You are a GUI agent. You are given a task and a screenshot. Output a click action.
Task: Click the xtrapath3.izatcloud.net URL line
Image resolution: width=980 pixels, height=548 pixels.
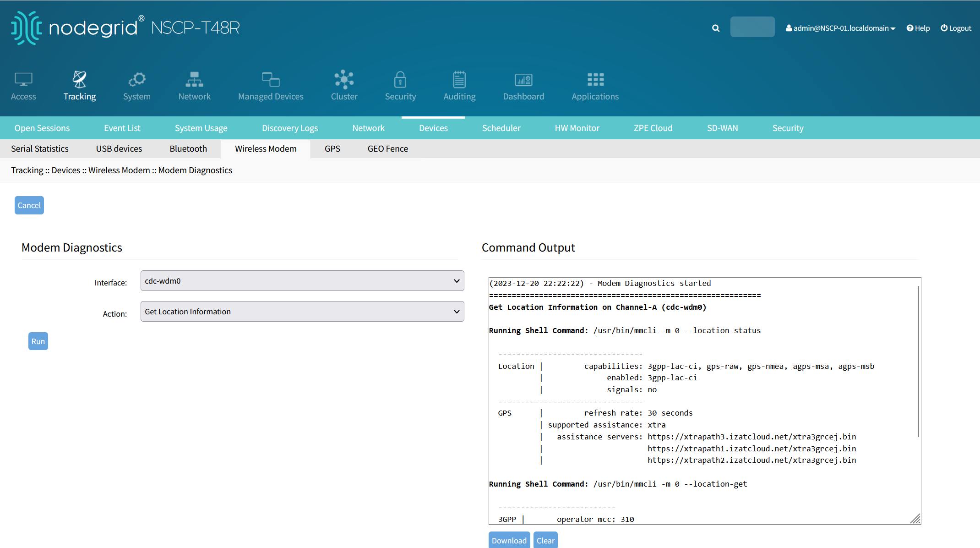tap(751, 437)
